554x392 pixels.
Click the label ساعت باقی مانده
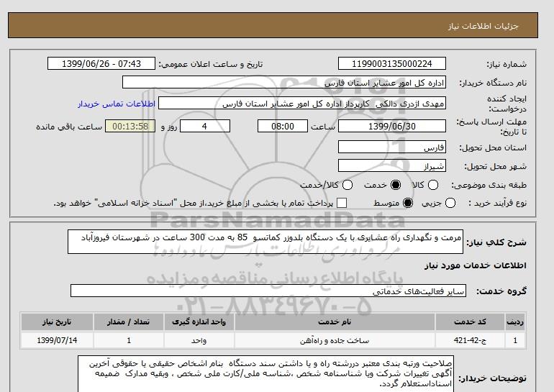pos(69,127)
